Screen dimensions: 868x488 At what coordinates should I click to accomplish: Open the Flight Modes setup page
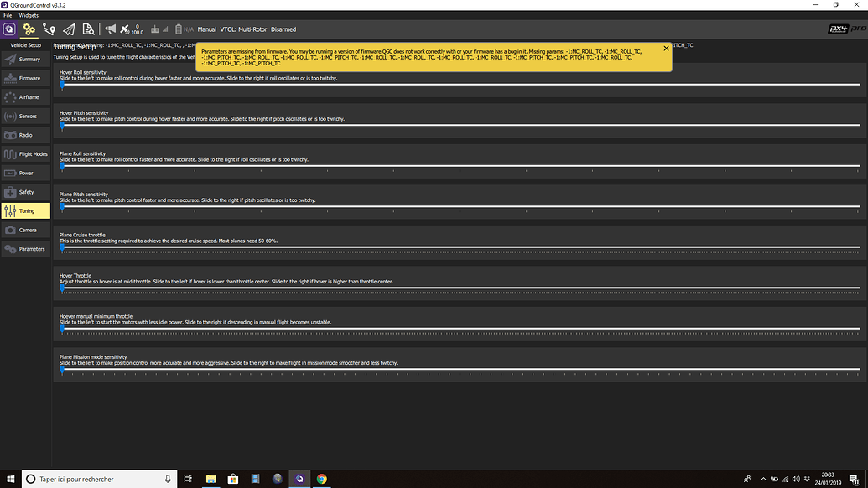[25, 154]
